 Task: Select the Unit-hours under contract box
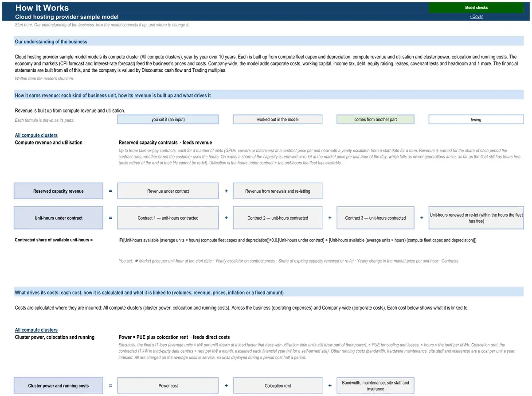click(59, 217)
